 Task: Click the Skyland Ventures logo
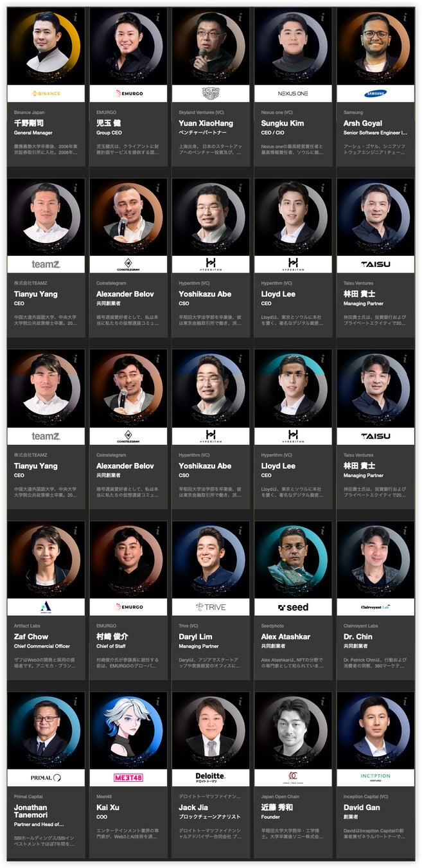click(211, 93)
